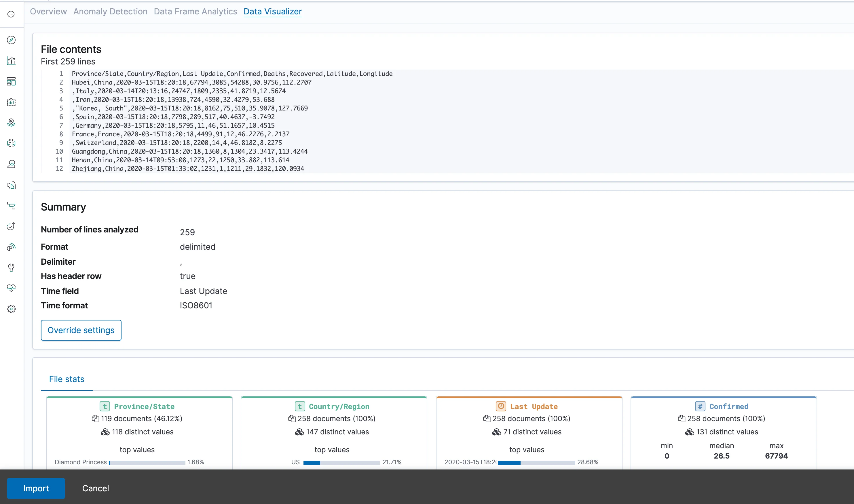The image size is (854, 504).
Task: Click Cancel in the bottom bar
Action: point(96,488)
